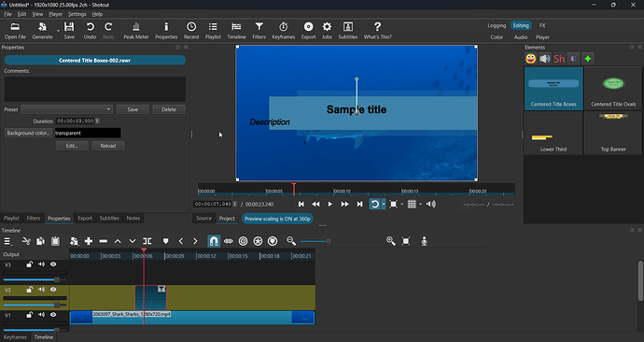This screenshot has width=644, height=342.
Task: Click the Background color button
Action: click(28, 133)
